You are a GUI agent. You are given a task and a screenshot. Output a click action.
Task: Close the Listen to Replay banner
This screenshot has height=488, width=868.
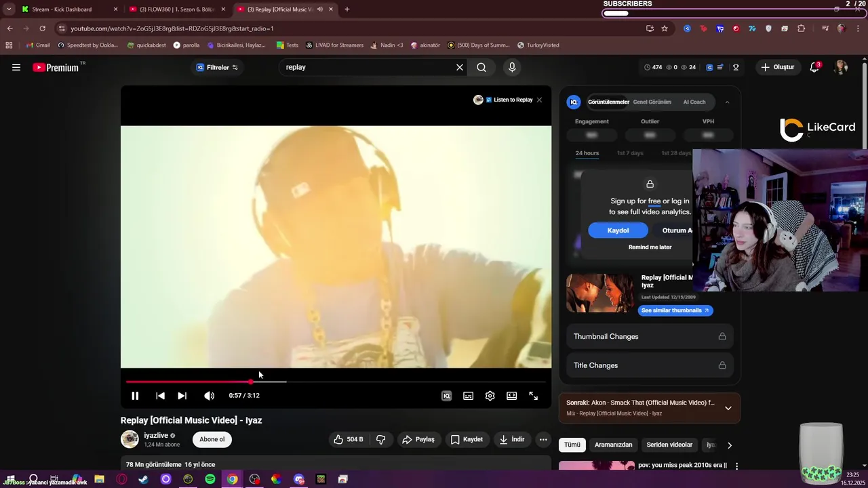pos(539,100)
